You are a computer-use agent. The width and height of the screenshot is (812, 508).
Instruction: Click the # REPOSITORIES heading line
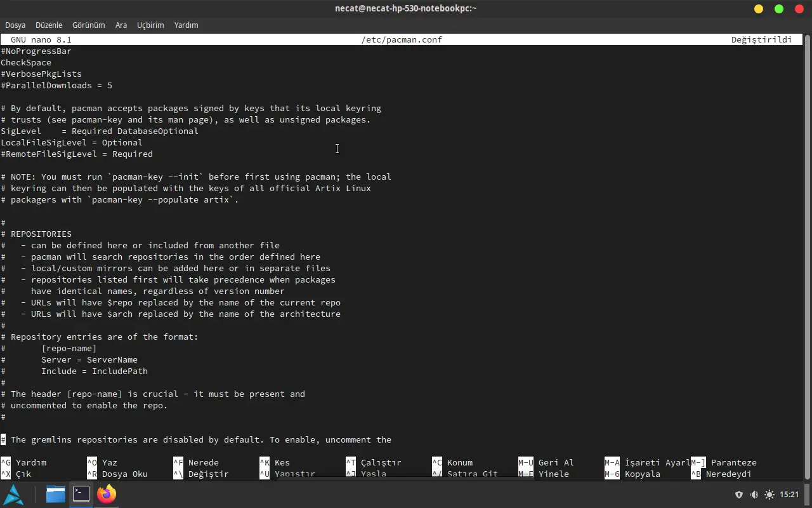[x=36, y=234]
